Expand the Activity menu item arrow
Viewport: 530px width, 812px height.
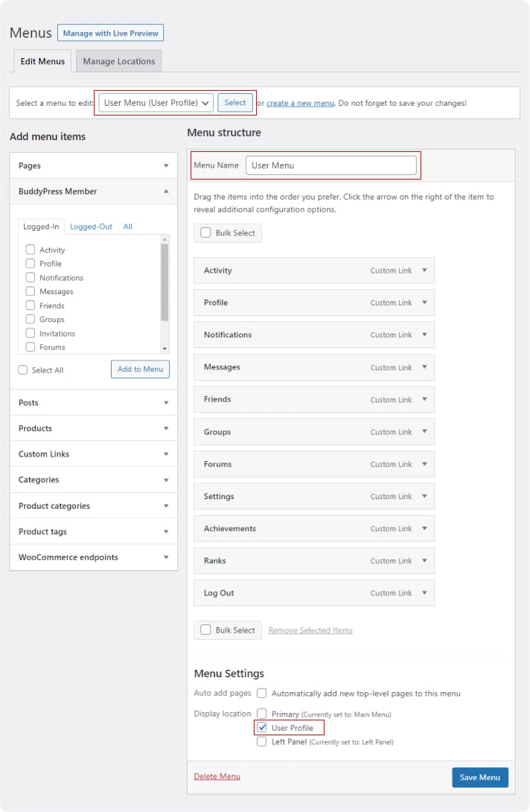pyautogui.click(x=424, y=270)
